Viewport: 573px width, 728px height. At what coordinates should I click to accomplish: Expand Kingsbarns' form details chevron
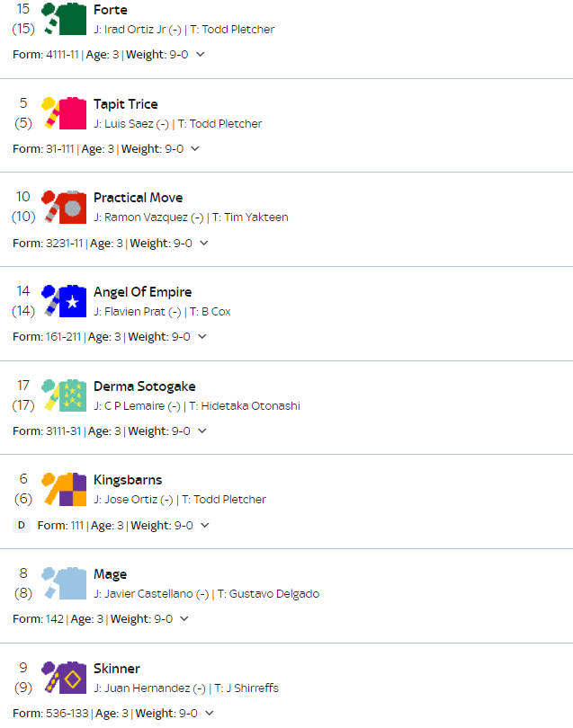pos(205,525)
